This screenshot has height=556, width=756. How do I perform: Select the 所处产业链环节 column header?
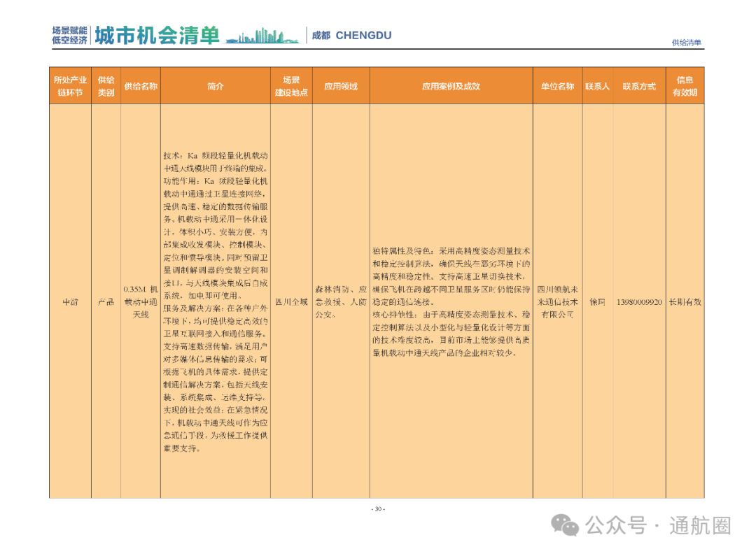pyautogui.click(x=71, y=86)
